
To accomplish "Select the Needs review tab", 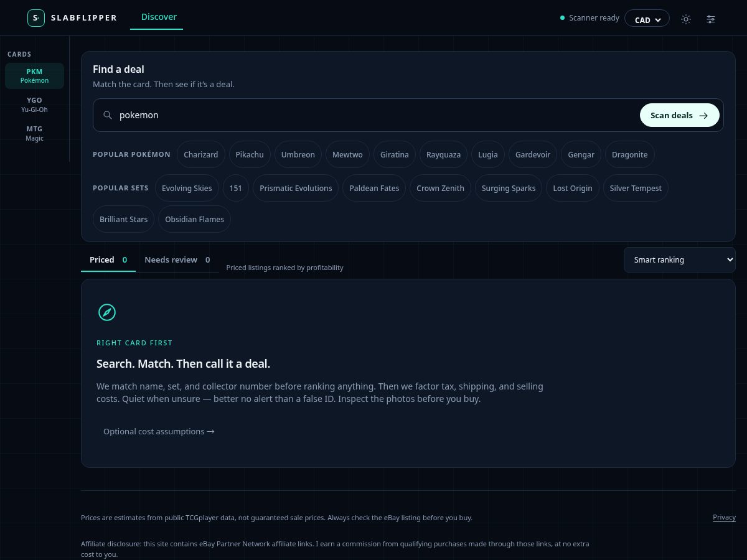I will pyautogui.click(x=177, y=259).
